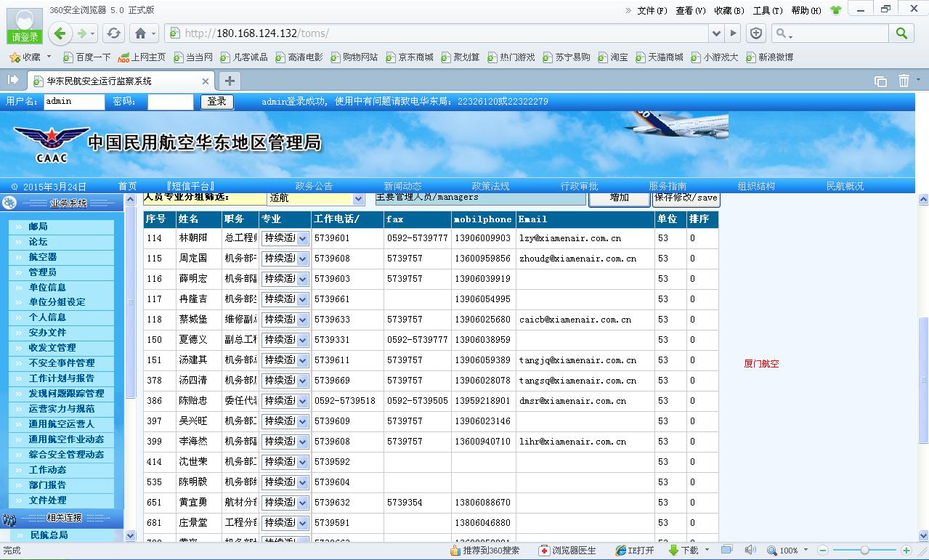929x560 pixels.
Task: Open the 专业 dropdown for 汤建其
Action: click(303, 360)
